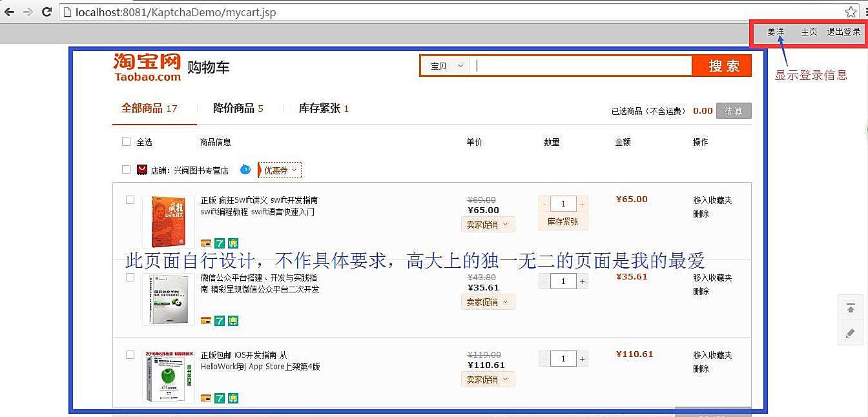Expand 卖家促销 for the Swift book

pyautogui.click(x=488, y=225)
